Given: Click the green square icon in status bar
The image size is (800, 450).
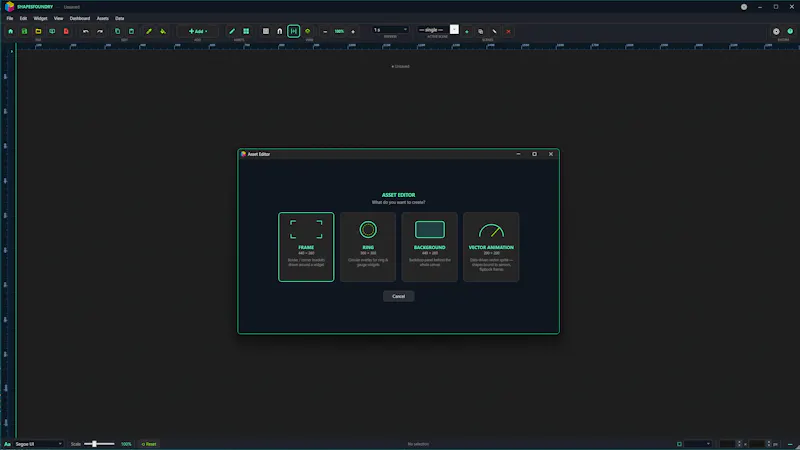Looking at the screenshot, I should tap(679, 444).
